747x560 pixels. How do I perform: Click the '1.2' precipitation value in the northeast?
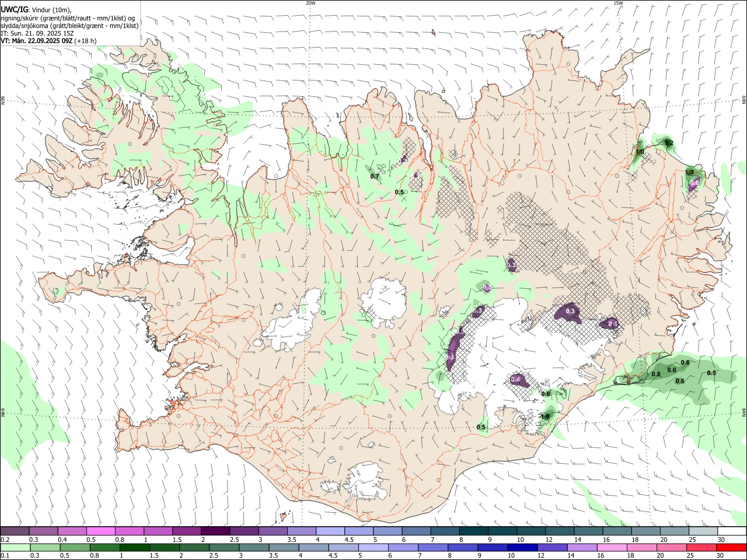(x=669, y=143)
